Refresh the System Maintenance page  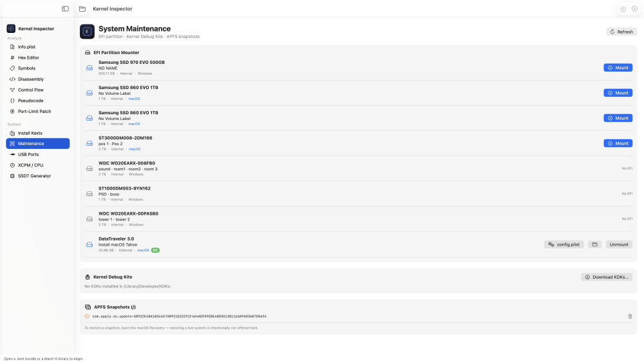621,32
